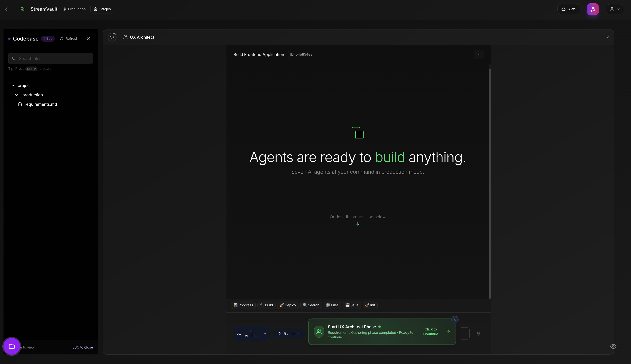Collapse the project folder

tap(13, 85)
